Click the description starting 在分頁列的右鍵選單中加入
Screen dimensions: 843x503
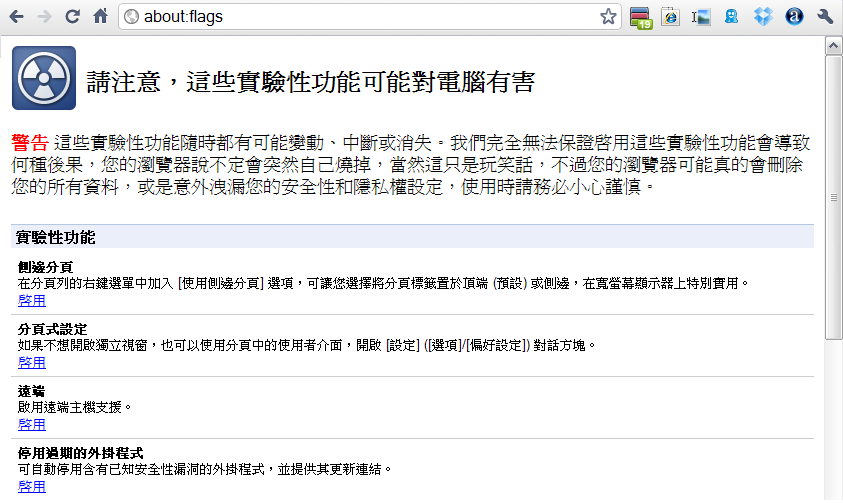point(383,283)
